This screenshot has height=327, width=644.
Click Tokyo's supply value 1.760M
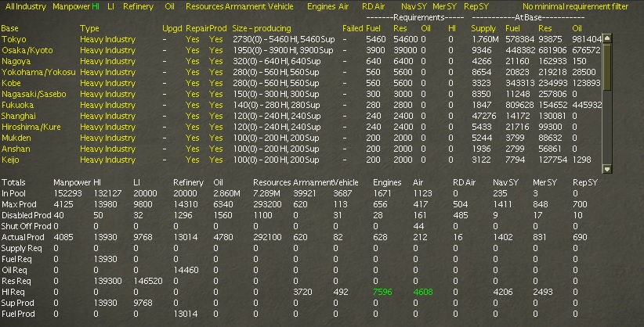[x=485, y=39]
